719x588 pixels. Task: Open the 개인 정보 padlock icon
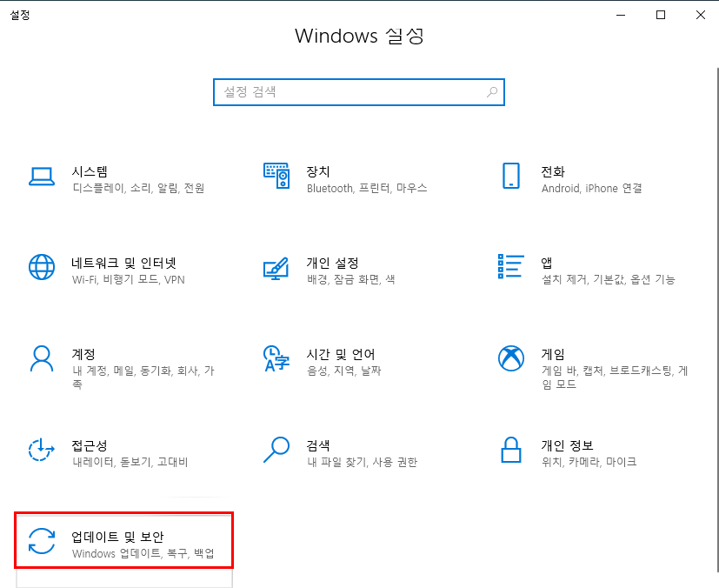click(511, 450)
